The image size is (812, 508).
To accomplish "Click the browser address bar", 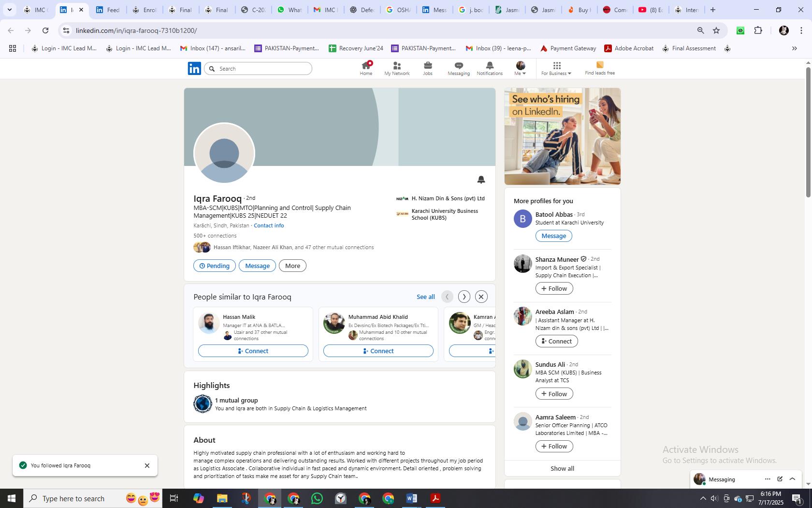I will (x=377, y=30).
